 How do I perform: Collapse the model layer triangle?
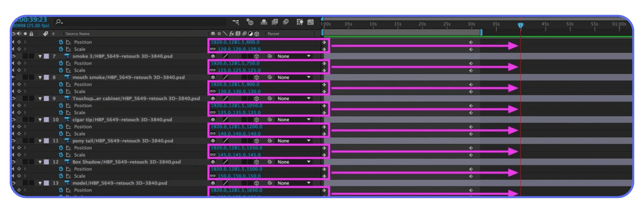coord(40,183)
